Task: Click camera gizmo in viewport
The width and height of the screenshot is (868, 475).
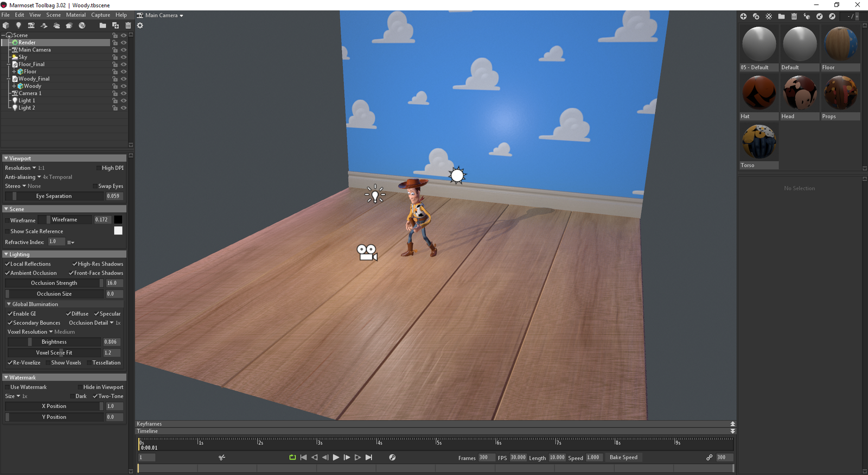Action: coord(367,252)
